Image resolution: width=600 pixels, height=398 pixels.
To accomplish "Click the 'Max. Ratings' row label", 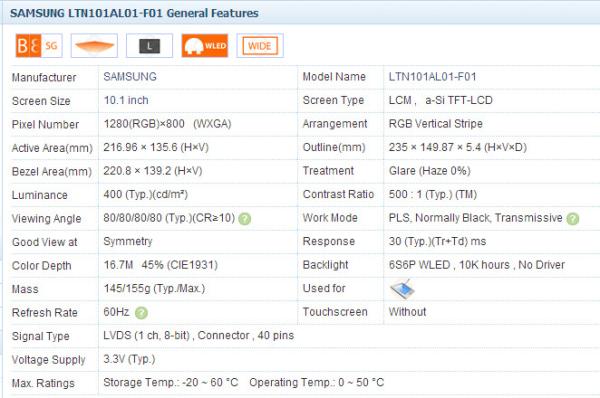I will pyautogui.click(x=43, y=383).
